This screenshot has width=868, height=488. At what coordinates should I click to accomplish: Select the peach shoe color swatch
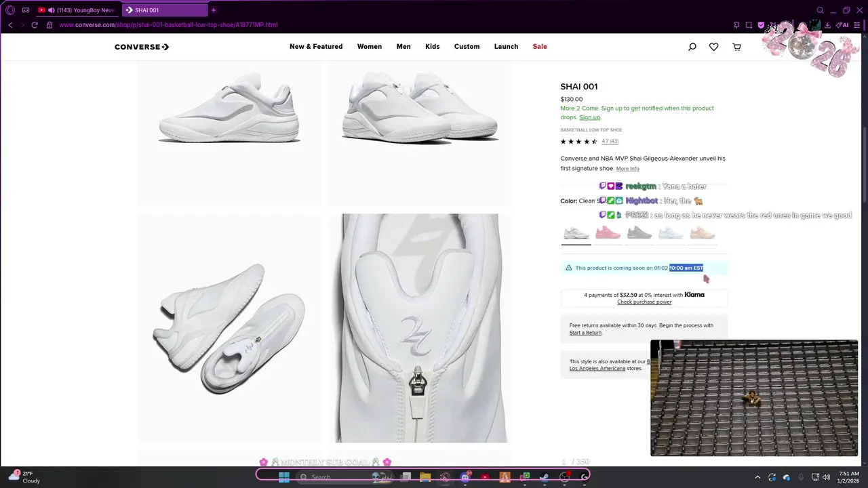click(703, 233)
